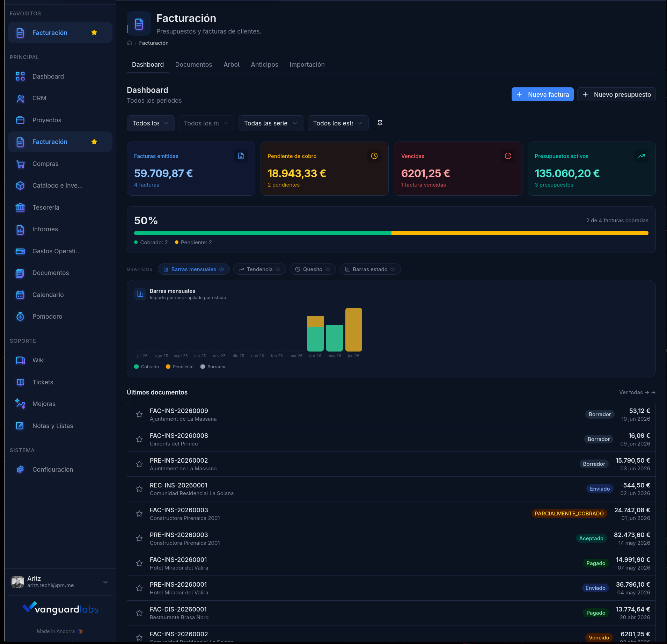Image resolution: width=667 pixels, height=644 pixels.
Task: Open the Todas las series dropdown
Action: pyautogui.click(x=271, y=123)
